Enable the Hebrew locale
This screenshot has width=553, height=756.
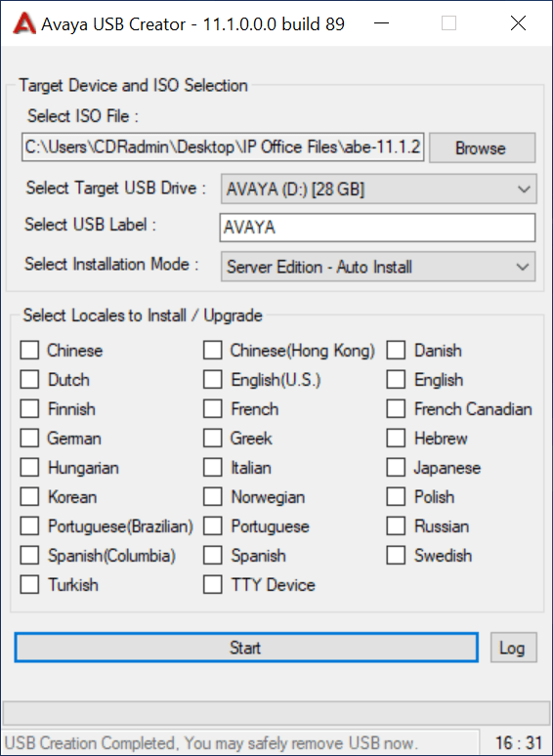396,439
